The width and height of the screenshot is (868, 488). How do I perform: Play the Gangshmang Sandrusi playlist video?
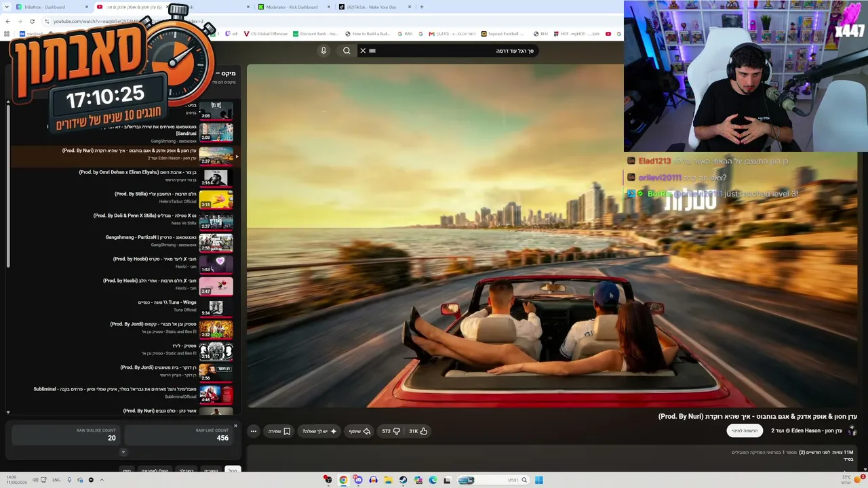pos(216,131)
